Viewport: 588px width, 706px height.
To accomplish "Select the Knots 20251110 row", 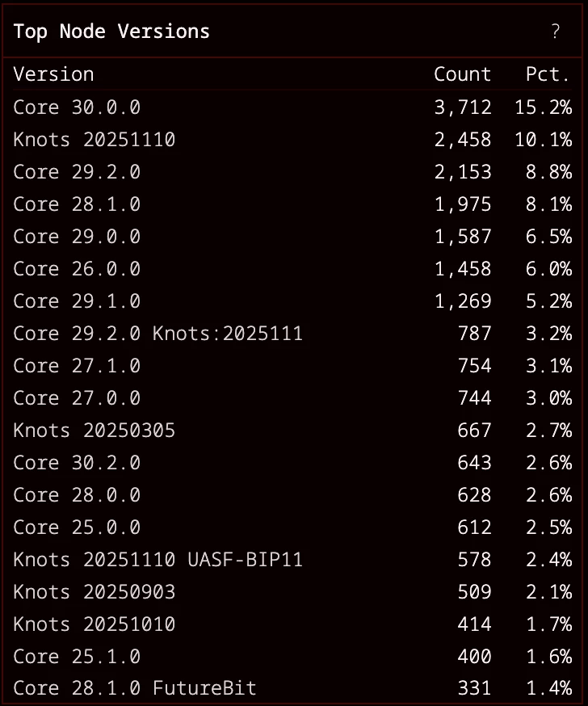I will [x=94, y=139].
